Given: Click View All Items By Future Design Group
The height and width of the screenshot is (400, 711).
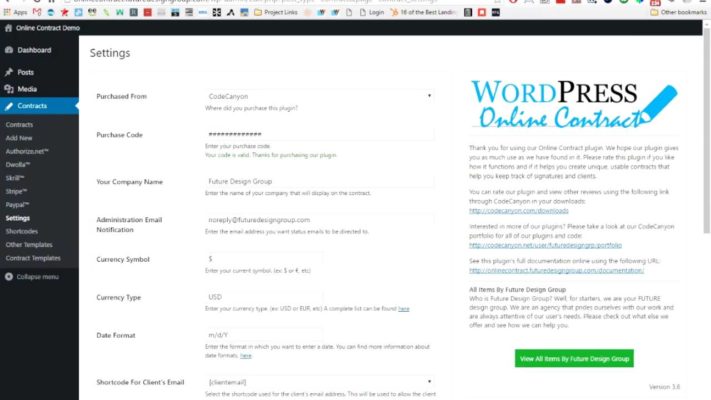Looking at the screenshot, I should pyautogui.click(x=574, y=358).
